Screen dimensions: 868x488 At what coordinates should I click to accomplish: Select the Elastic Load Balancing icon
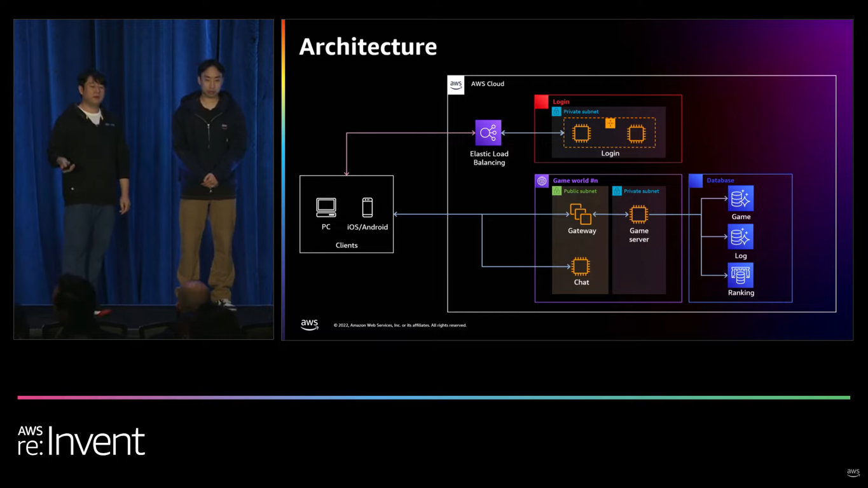(x=488, y=133)
